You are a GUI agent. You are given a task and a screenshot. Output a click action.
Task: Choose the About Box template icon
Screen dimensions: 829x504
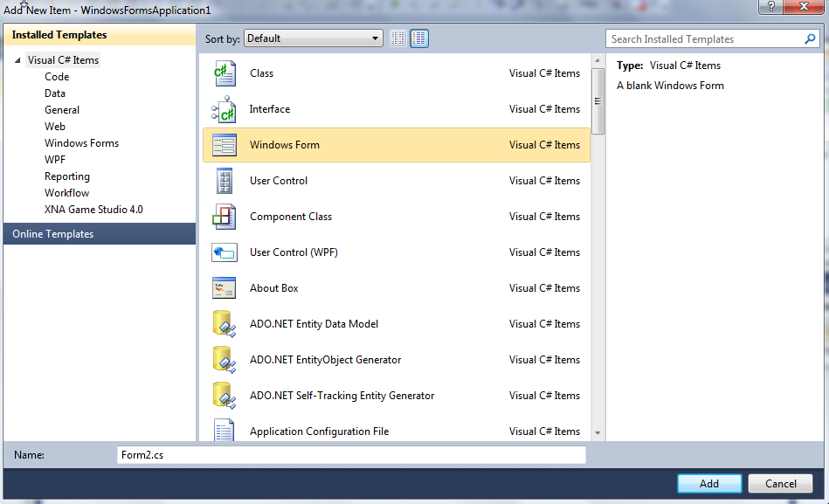(x=225, y=288)
